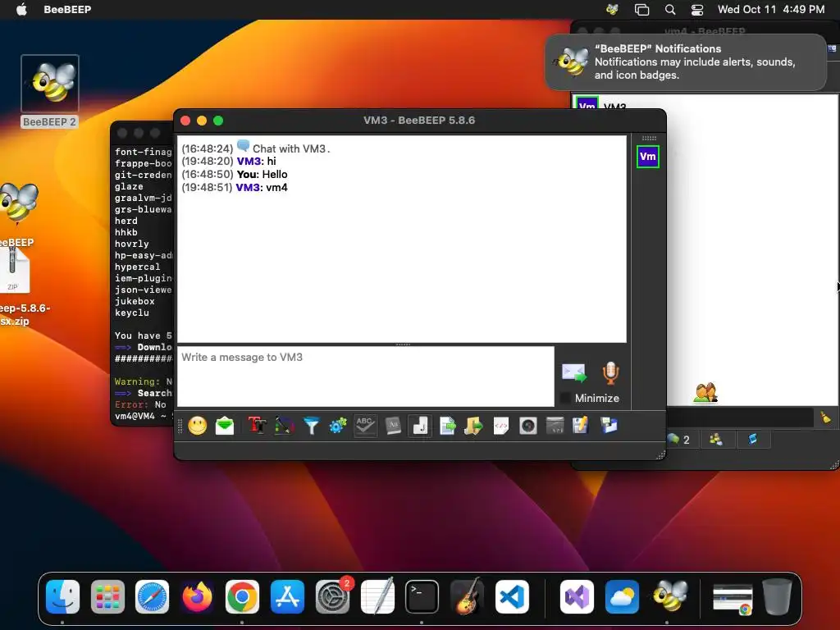This screenshot has width=840, height=630.
Task: Click the chat bubble icon next to Chat with VM3
Action: (243, 146)
